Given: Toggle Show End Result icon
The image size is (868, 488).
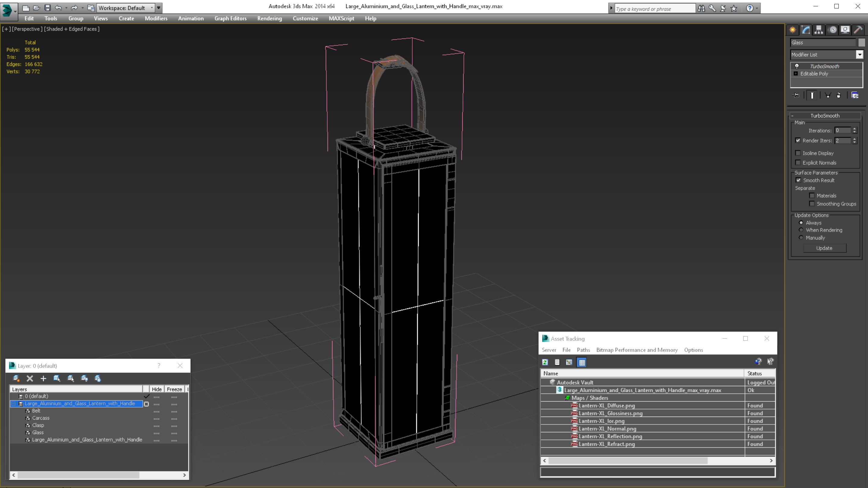Looking at the screenshot, I should (812, 95).
